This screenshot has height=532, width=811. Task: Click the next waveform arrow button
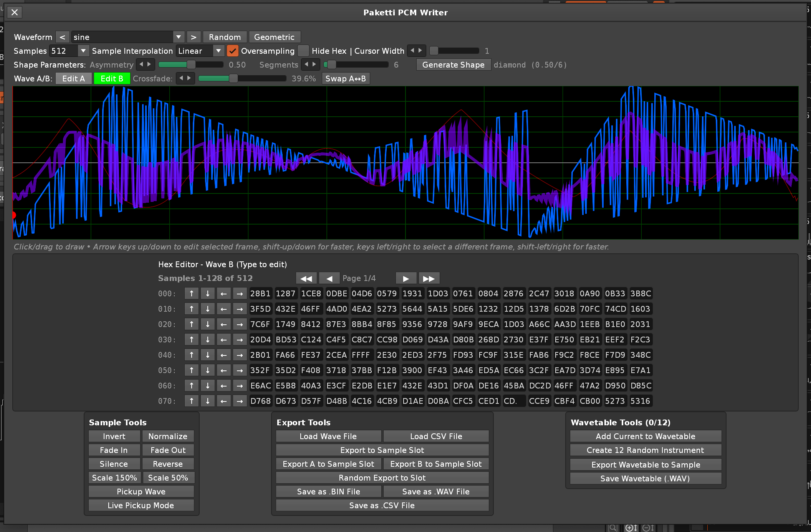tap(194, 37)
